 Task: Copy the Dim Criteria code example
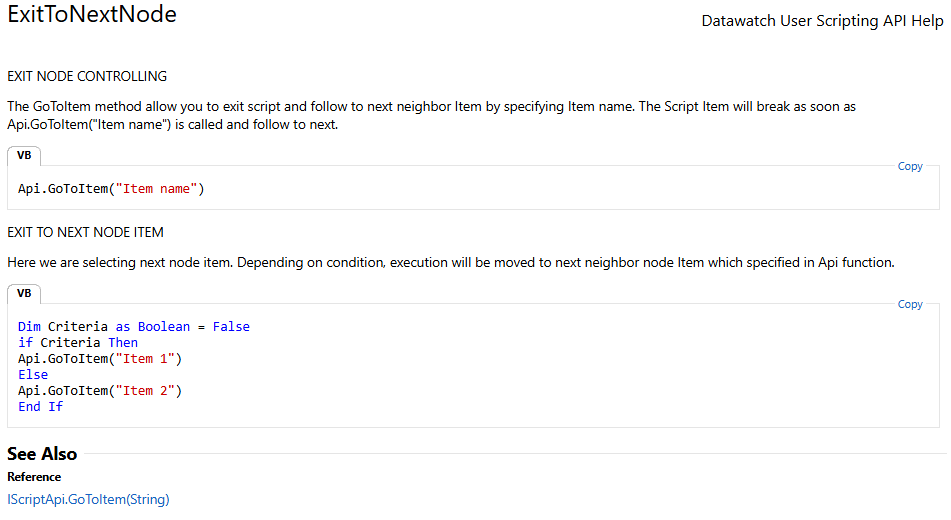(x=910, y=304)
